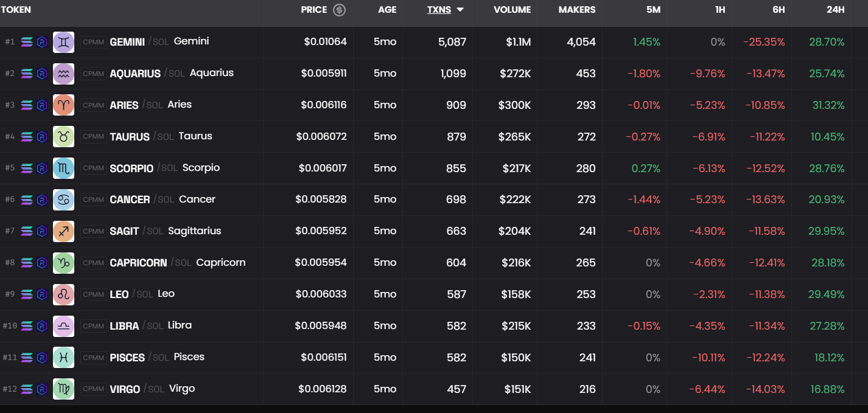868x413 pixels.
Task: Open the VIRGO /SOL pair row
Action: [x=125, y=389]
